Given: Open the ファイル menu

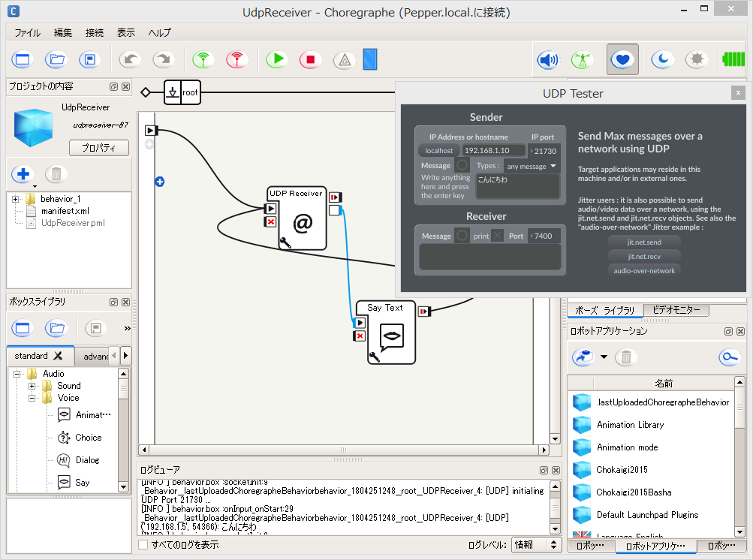Looking at the screenshot, I should click(27, 33).
